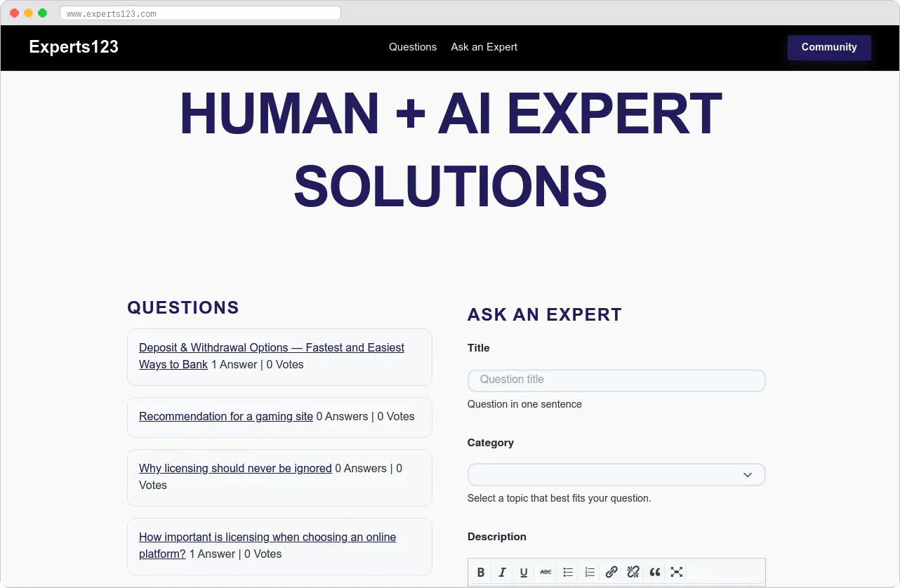Click the browser address bar
Screen dimensions: 900x588
(x=199, y=12)
